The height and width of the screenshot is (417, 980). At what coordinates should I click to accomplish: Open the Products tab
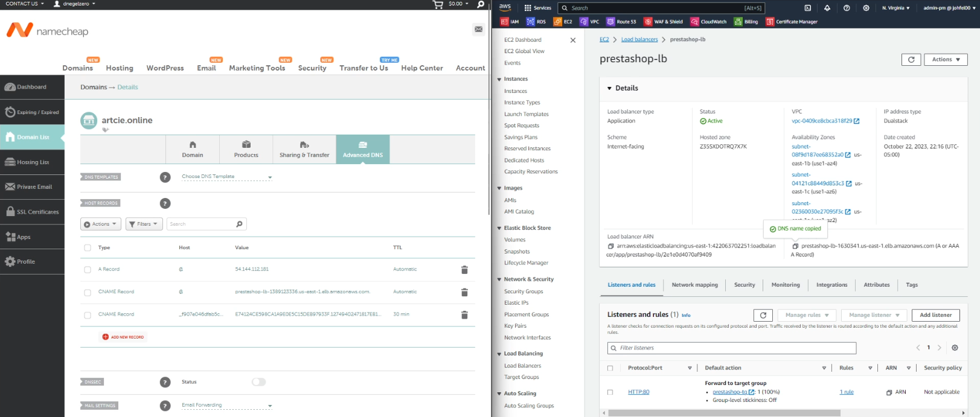click(246, 150)
